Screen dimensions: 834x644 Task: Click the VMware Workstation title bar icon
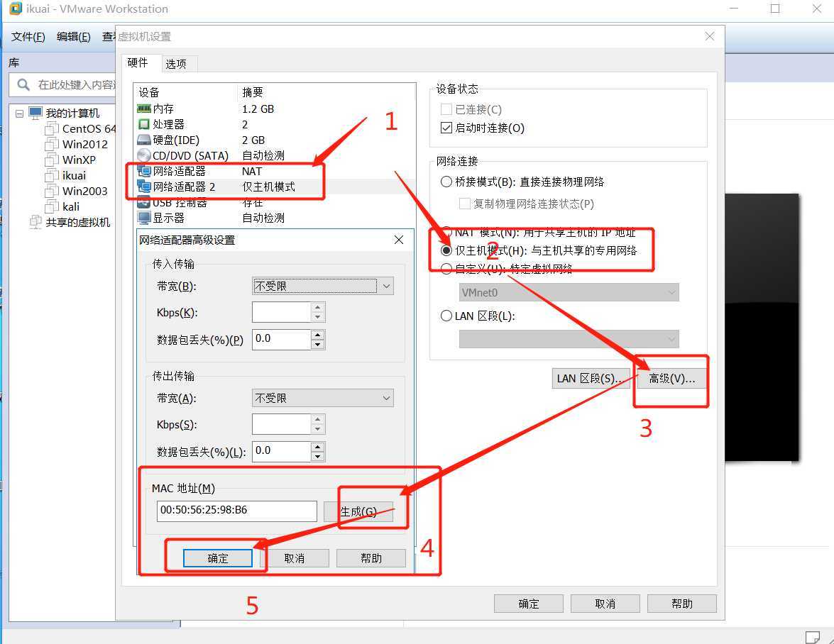(x=16, y=9)
